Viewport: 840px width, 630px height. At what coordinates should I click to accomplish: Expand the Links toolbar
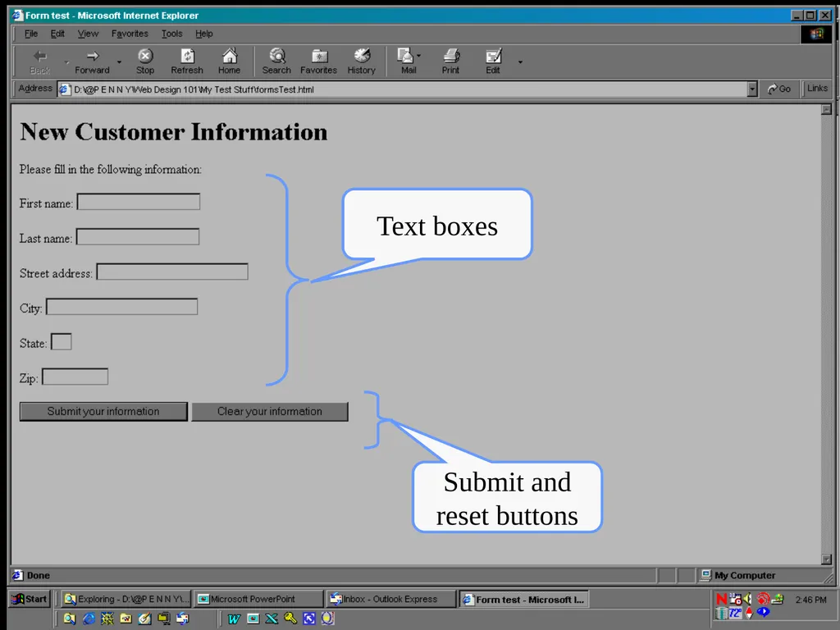point(817,89)
